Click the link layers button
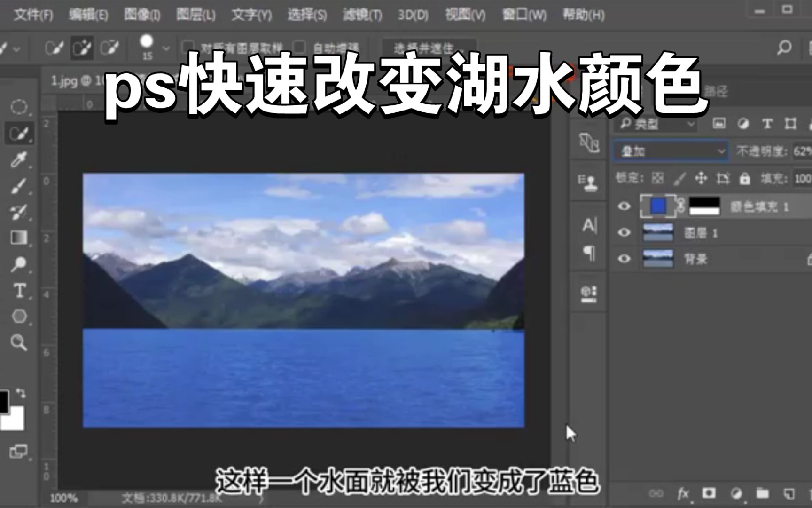Image resolution: width=812 pixels, height=508 pixels. (x=656, y=493)
